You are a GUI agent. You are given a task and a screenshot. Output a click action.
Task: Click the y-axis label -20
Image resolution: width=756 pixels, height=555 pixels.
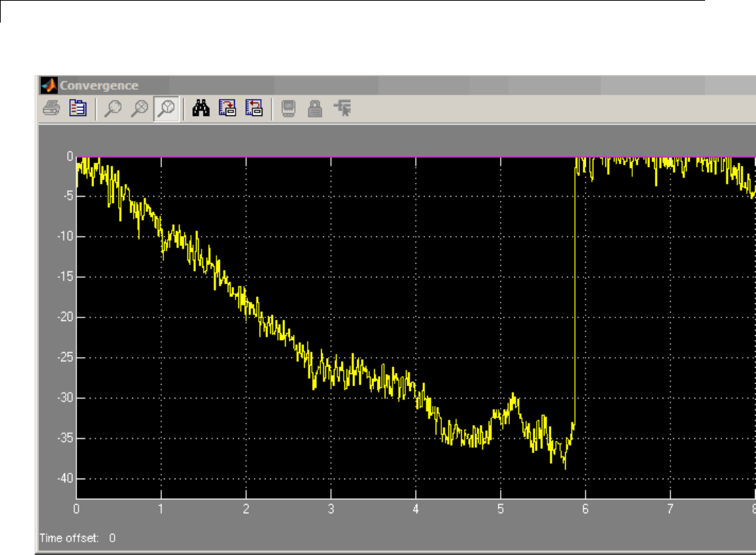[x=65, y=317]
